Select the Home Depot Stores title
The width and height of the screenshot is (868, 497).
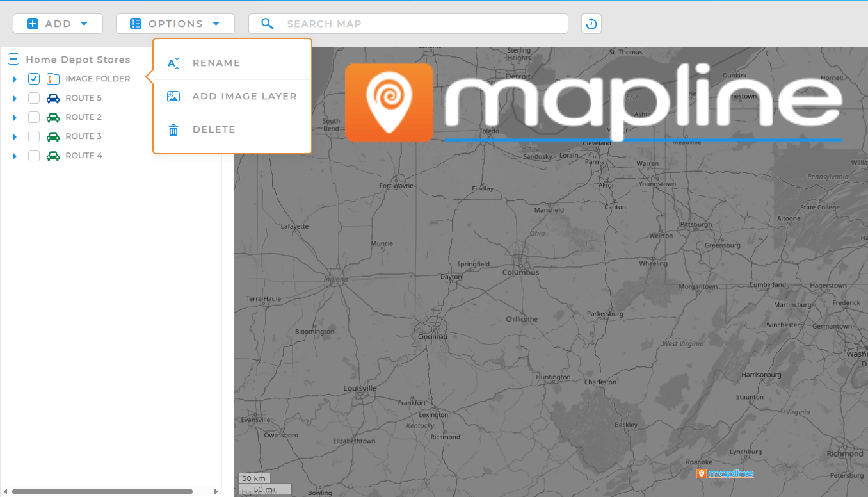click(78, 60)
